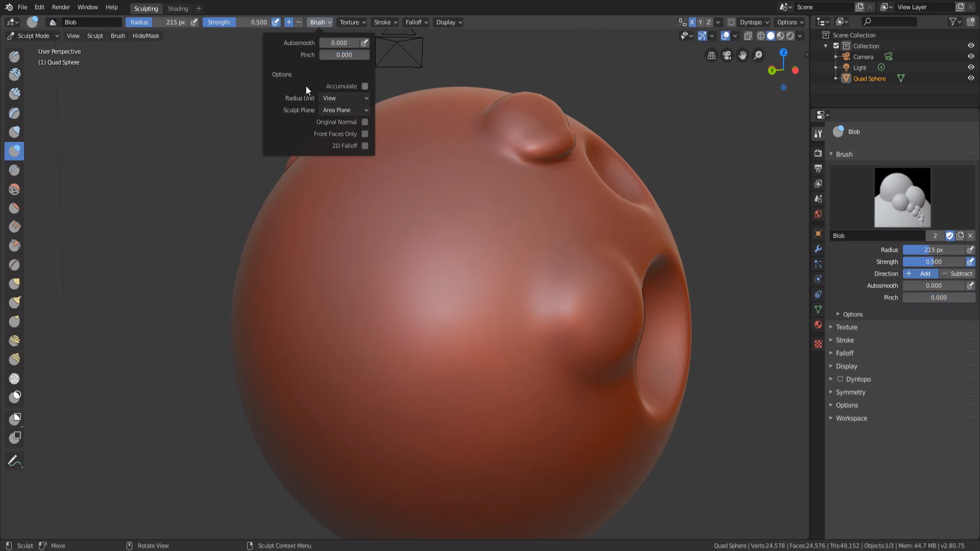Viewport: 980px width, 551px height.
Task: Enable the Front Faces Only checkbox
Action: pos(365,134)
